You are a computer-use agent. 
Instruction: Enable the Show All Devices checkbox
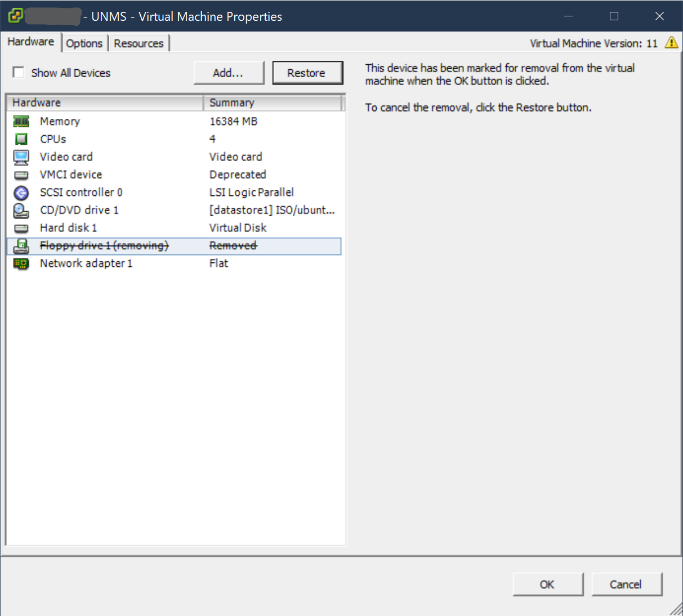click(19, 72)
